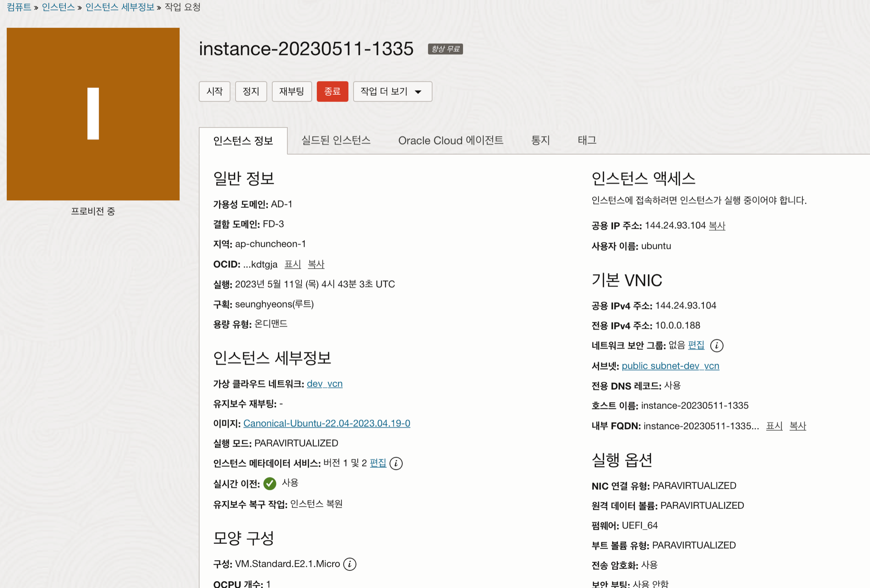870x588 pixels.
Task: Click the 재부팅 button
Action: coord(291,91)
